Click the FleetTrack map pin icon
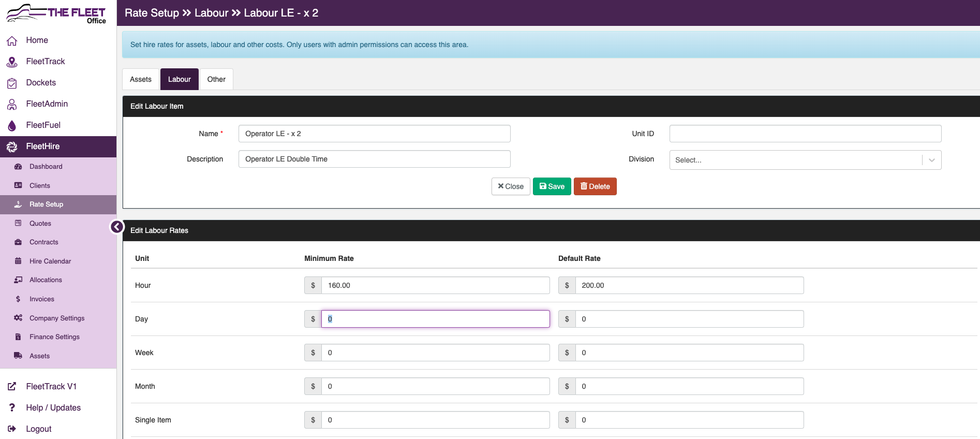Image resolution: width=980 pixels, height=439 pixels. 12,62
